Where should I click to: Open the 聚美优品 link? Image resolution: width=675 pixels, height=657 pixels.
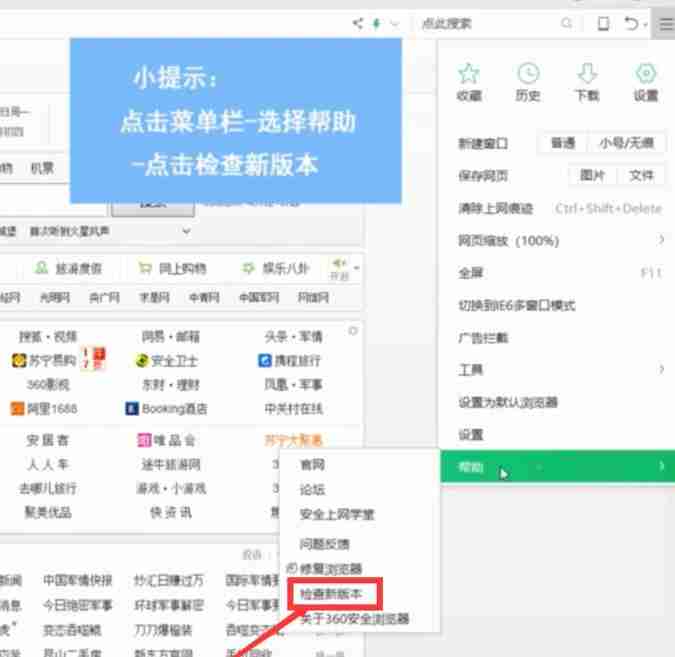point(48,512)
